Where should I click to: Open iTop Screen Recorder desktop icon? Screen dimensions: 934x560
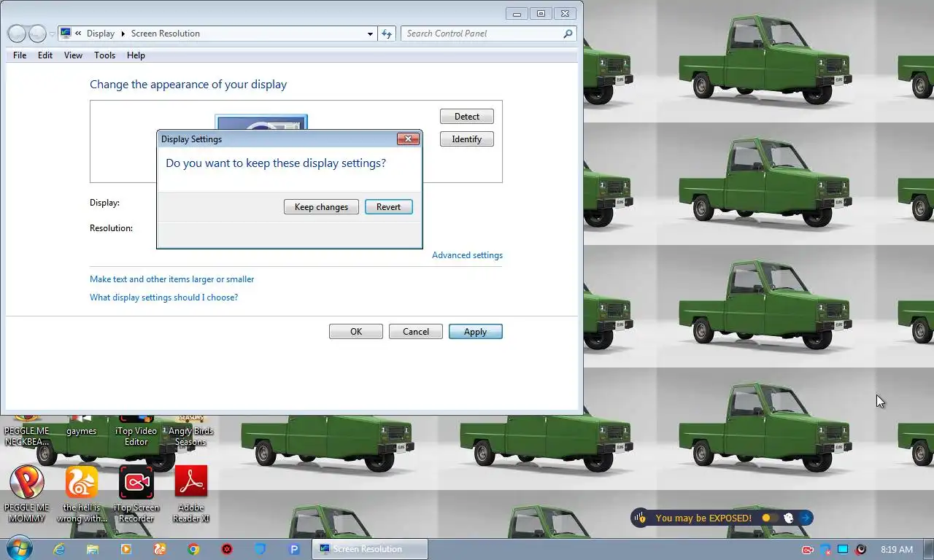coord(136,494)
